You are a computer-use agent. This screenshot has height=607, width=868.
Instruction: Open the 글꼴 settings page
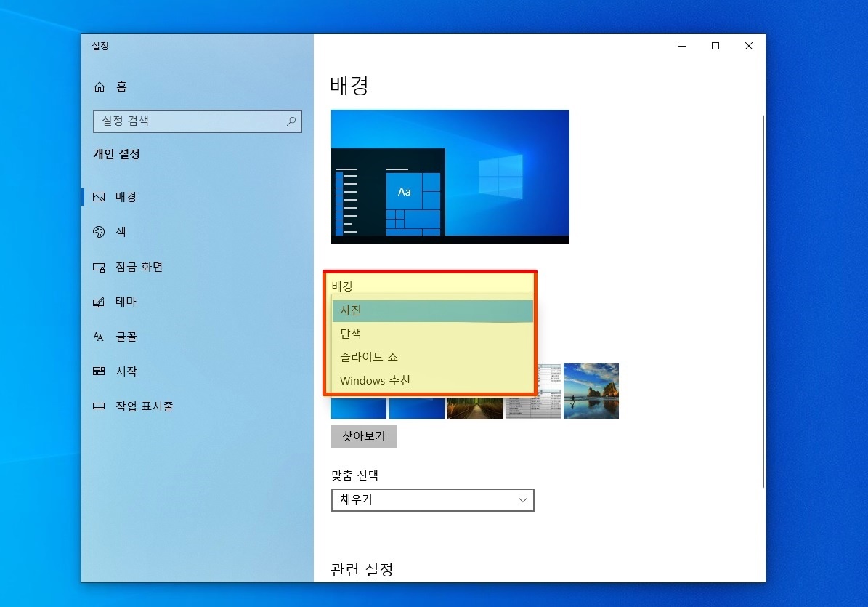coord(197,337)
